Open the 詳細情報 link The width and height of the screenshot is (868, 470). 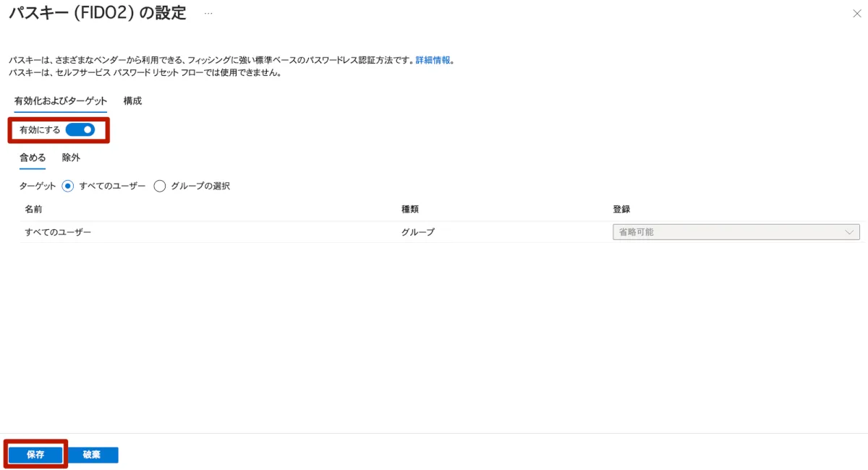[433, 61]
